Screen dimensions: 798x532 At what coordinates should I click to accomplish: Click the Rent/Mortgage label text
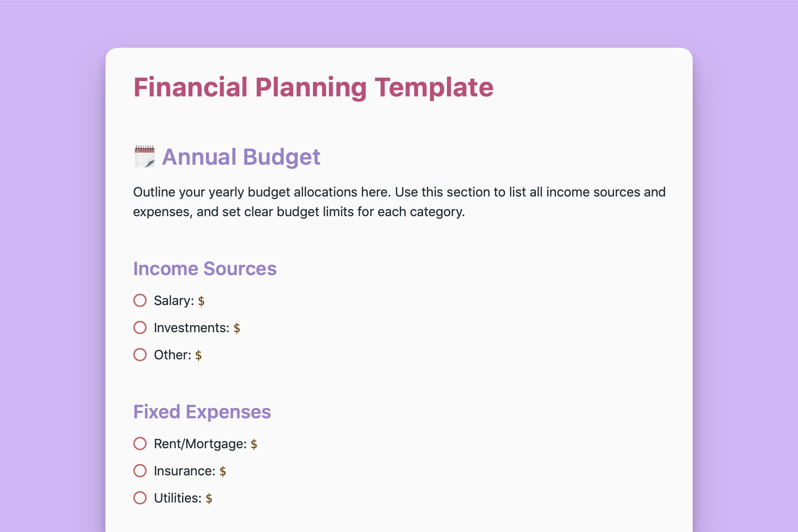point(200,444)
